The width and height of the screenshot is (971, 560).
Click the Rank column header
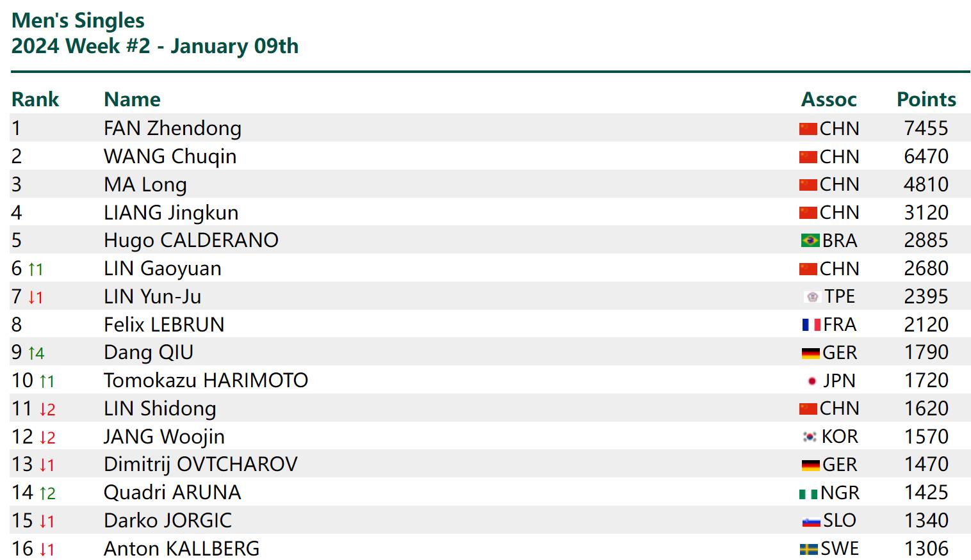pos(35,99)
